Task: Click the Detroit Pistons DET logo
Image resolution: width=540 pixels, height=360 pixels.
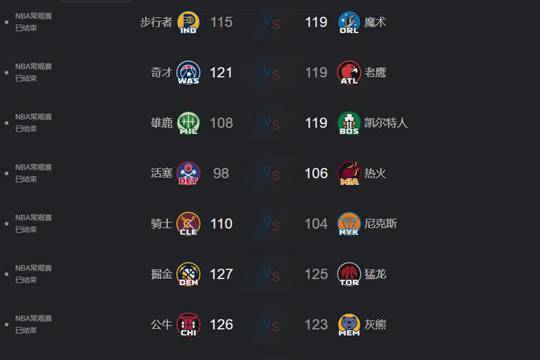Action: pos(188,173)
